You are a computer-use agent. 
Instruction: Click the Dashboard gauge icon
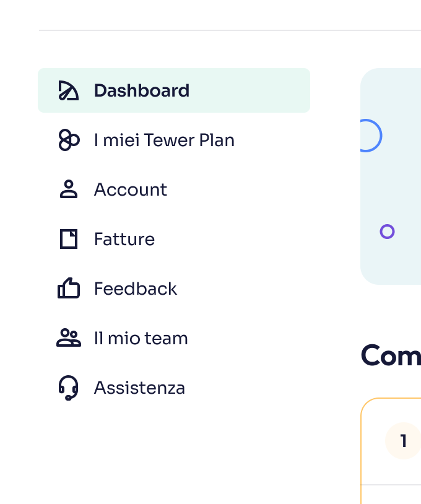pyautogui.click(x=68, y=90)
